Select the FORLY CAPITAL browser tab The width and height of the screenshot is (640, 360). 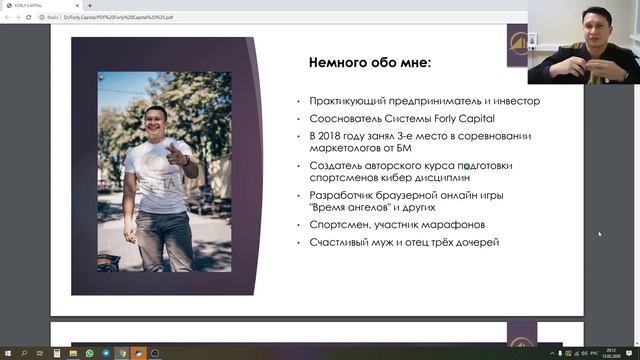pyautogui.click(x=42, y=6)
